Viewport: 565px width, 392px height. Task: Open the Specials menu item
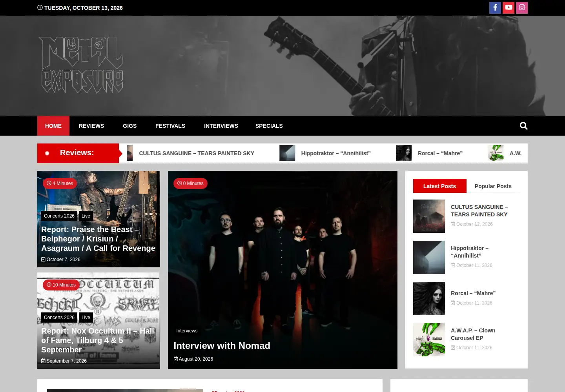click(x=269, y=126)
